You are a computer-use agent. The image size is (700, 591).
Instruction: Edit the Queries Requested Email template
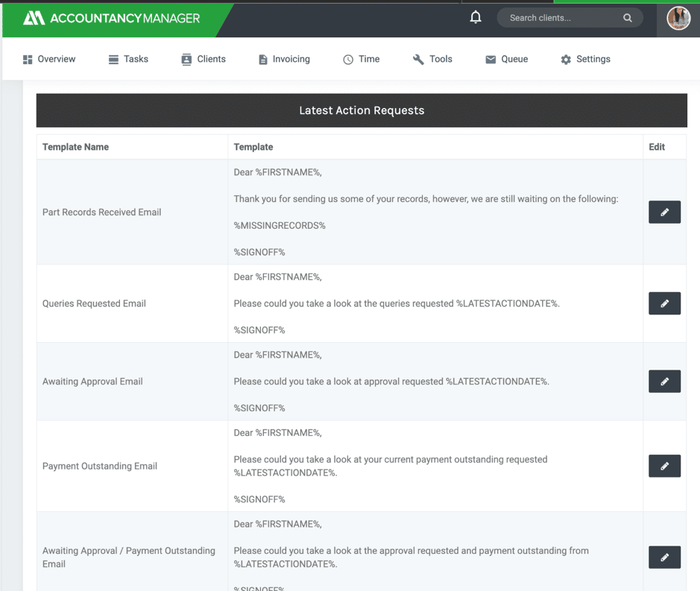pos(664,303)
